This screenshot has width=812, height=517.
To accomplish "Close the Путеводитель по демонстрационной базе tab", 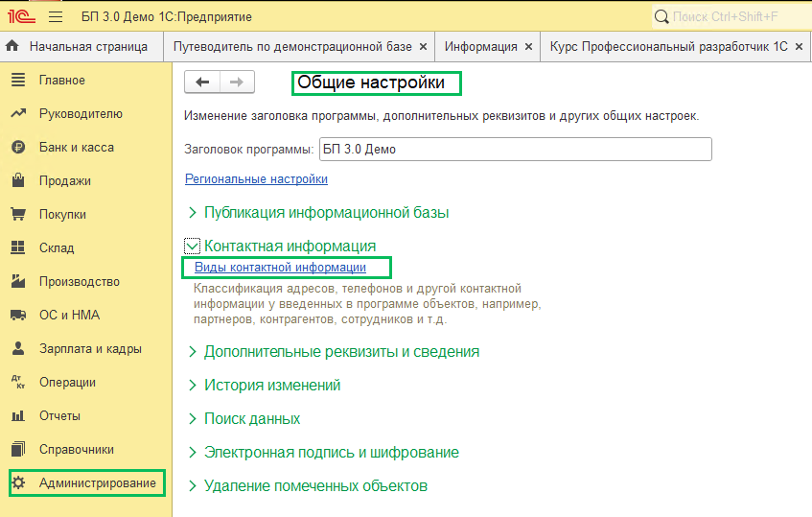I will 423,47.
